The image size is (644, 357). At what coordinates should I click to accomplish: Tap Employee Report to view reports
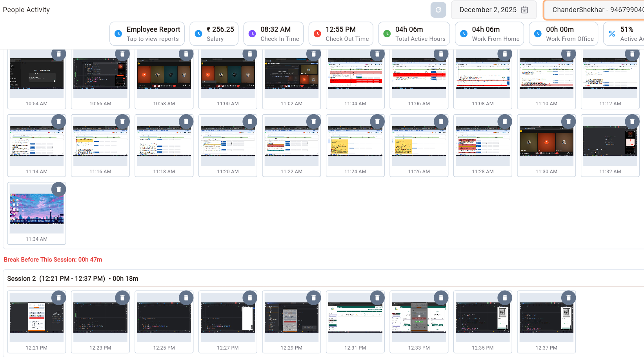(x=147, y=34)
